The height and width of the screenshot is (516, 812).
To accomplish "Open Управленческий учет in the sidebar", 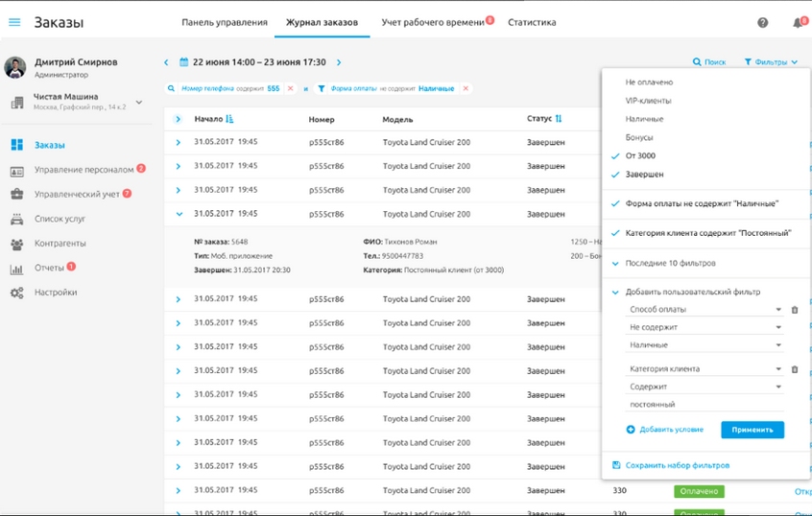I will click(77, 194).
